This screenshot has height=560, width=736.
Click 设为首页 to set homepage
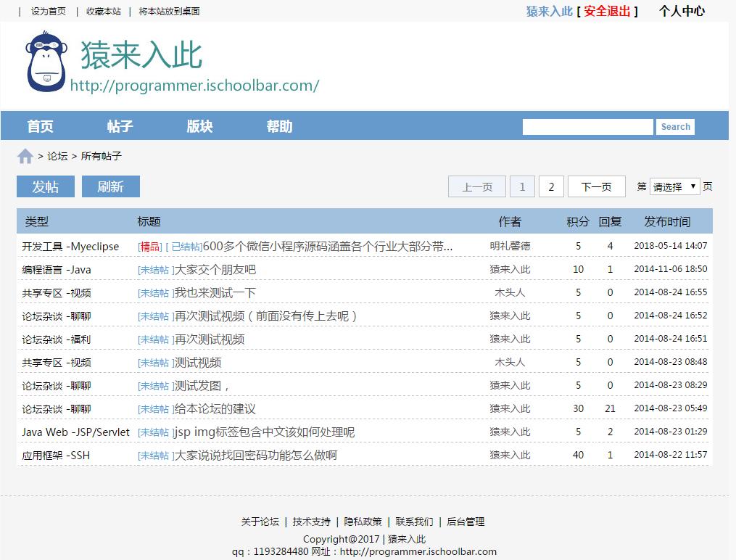pyautogui.click(x=48, y=12)
